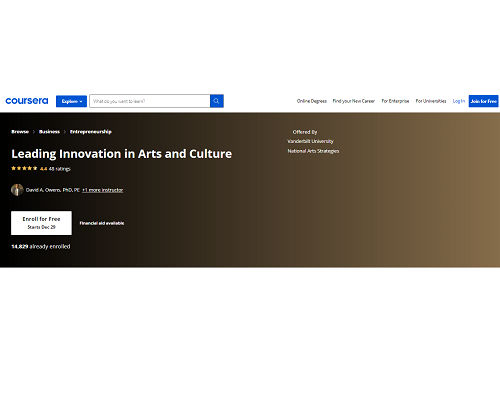The height and width of the screenshot is (400, 500).
Task: Click the instructor's profile photo
Action: tap(17, 190)
